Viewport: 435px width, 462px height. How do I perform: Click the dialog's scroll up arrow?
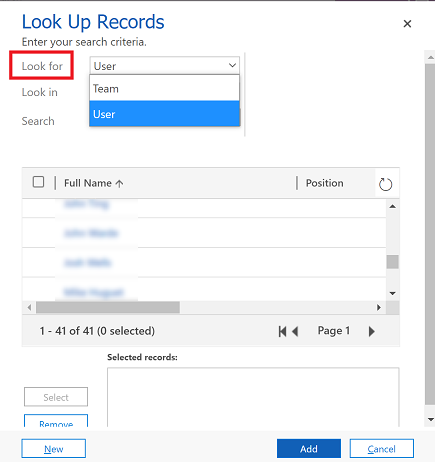click(x=430, y=57)
